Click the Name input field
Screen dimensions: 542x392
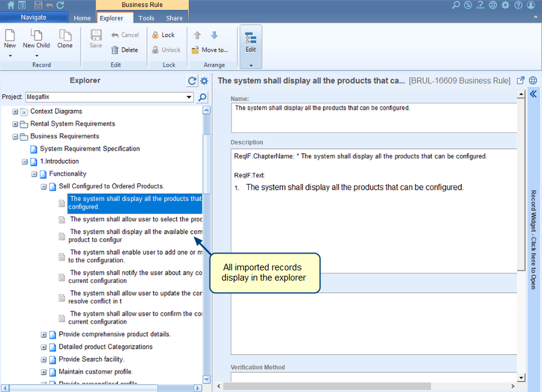click(x=374, y=118)
